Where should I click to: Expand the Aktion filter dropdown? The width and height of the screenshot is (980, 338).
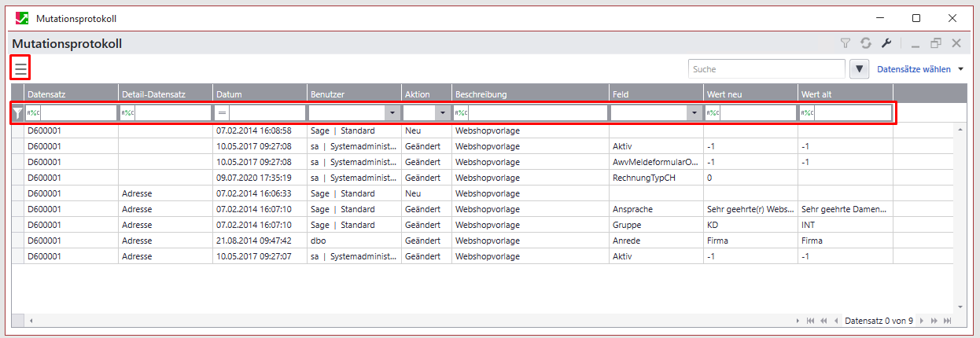point(442,114)
